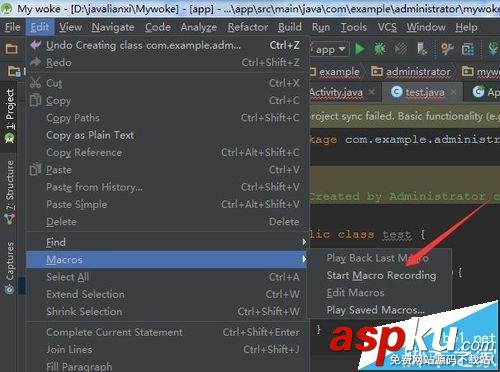Click the test class name in code
The image size is (500, 372).
pos(397,234)
